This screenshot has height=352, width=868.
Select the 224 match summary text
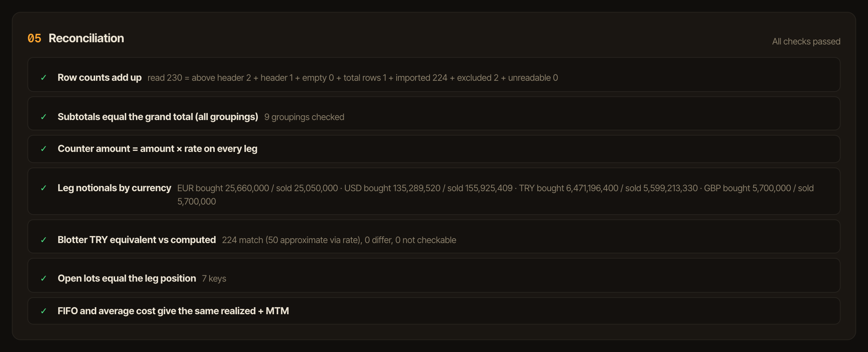click(x=339, y=240)
